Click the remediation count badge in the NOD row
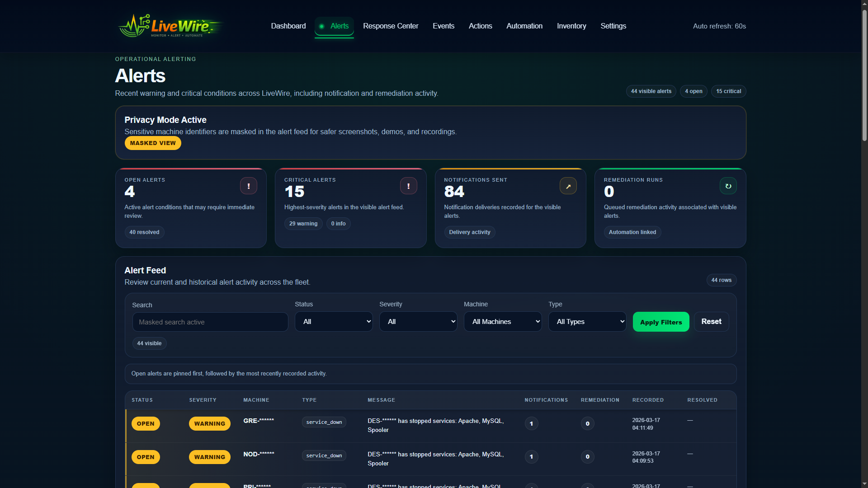The height and width of the screenshot is (488, 868). pos(587,457)
